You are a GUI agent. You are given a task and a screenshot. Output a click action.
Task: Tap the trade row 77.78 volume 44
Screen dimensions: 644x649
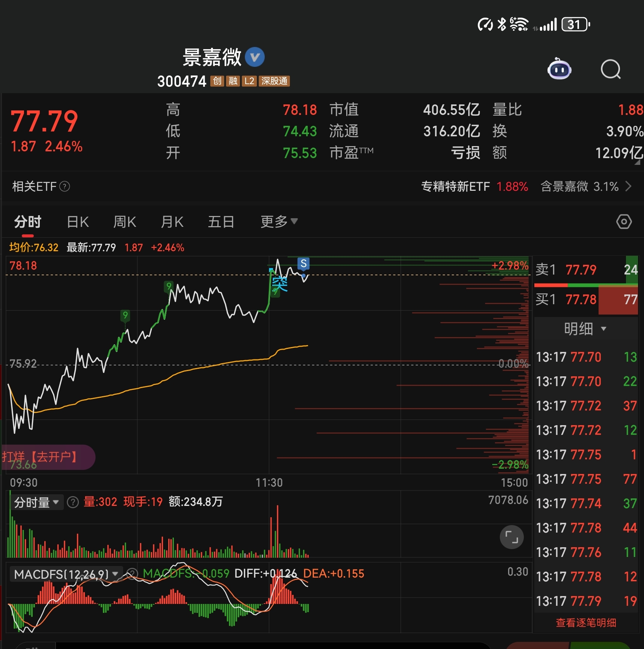pos(586,528)
